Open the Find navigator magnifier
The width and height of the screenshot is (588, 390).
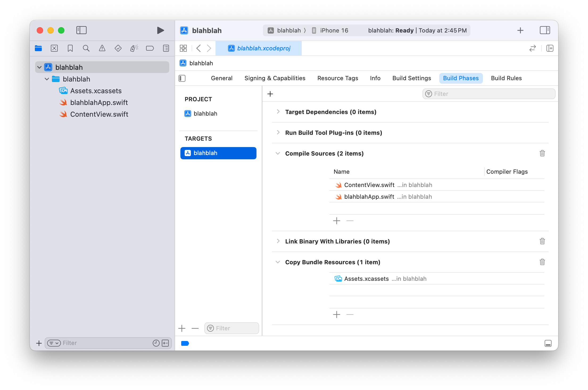[x=86, y=48]
